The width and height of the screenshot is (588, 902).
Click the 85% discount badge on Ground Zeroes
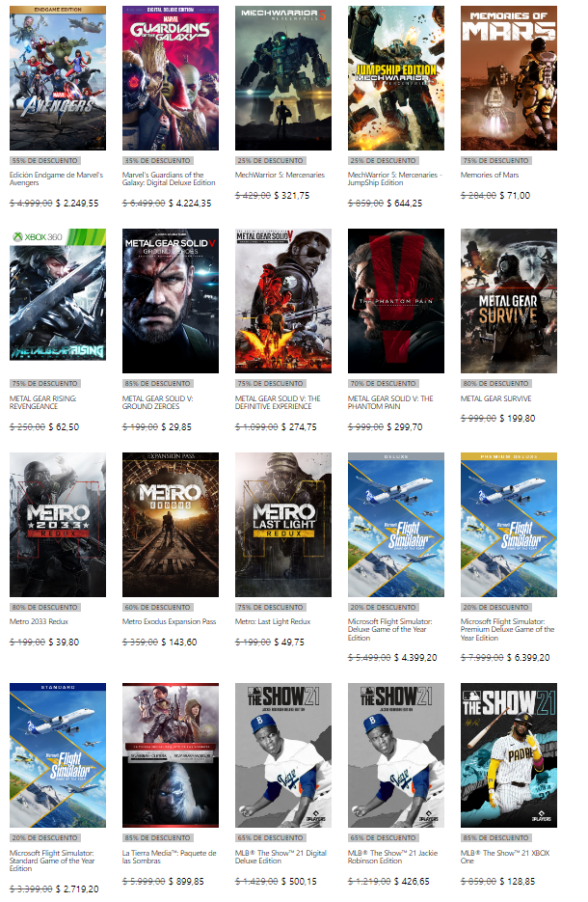(x=157, y=384)
